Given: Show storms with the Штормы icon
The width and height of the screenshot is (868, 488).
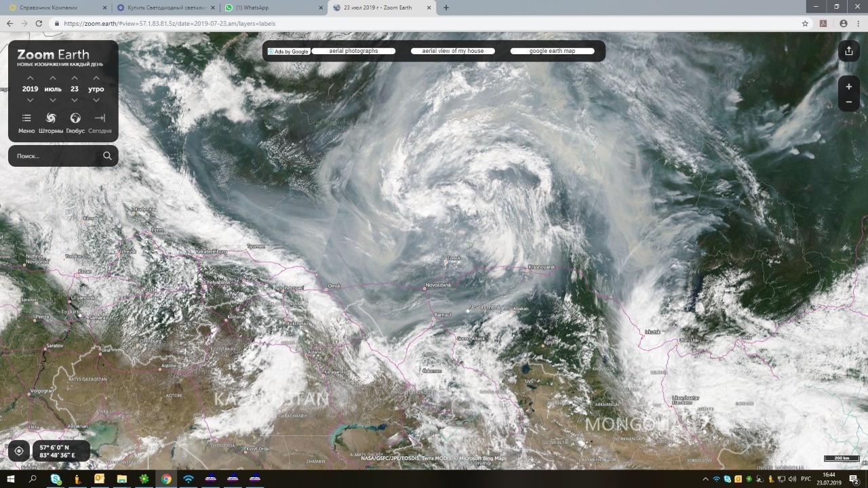Looking at the screenshot, I should (51, 118).
